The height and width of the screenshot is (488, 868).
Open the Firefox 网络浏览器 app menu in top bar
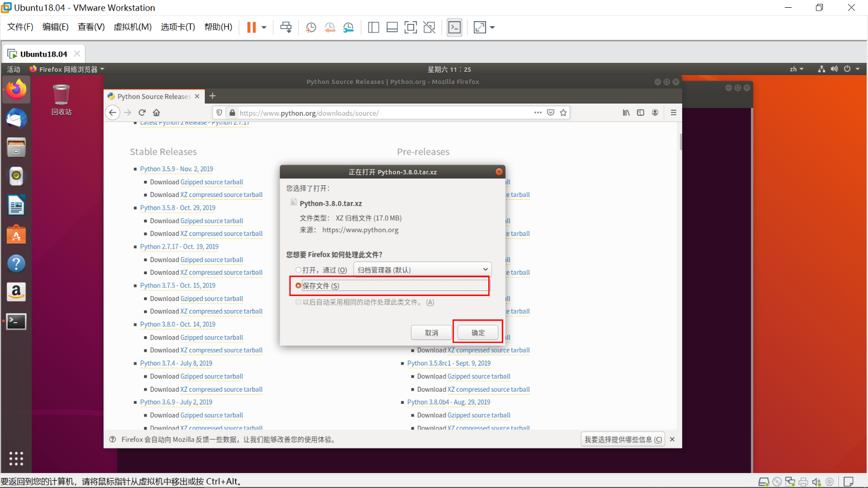coord(67,69)
